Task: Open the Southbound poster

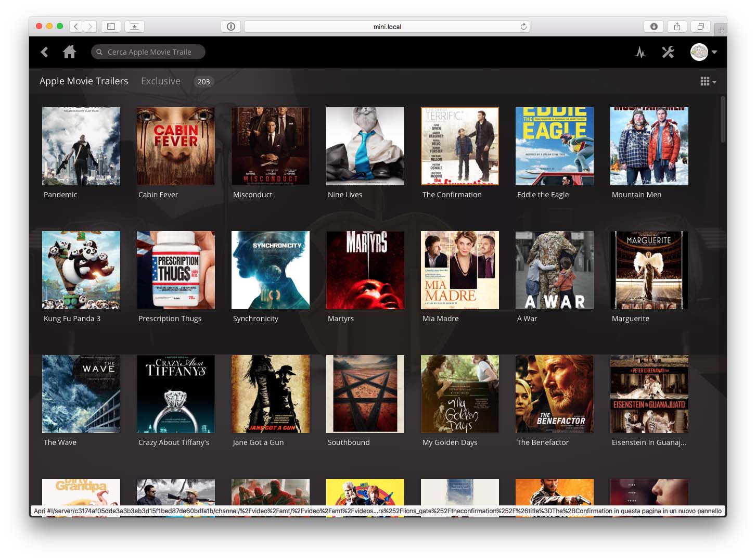Action: pos(365,394)
